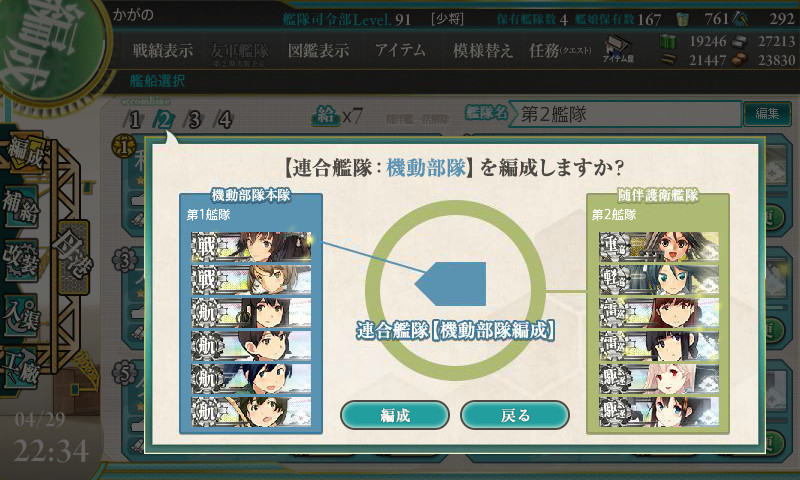Open the 入渠 docking icon in the sidebar
The height and width of the screenshot is (480, 800).
[x=20, y=315]
